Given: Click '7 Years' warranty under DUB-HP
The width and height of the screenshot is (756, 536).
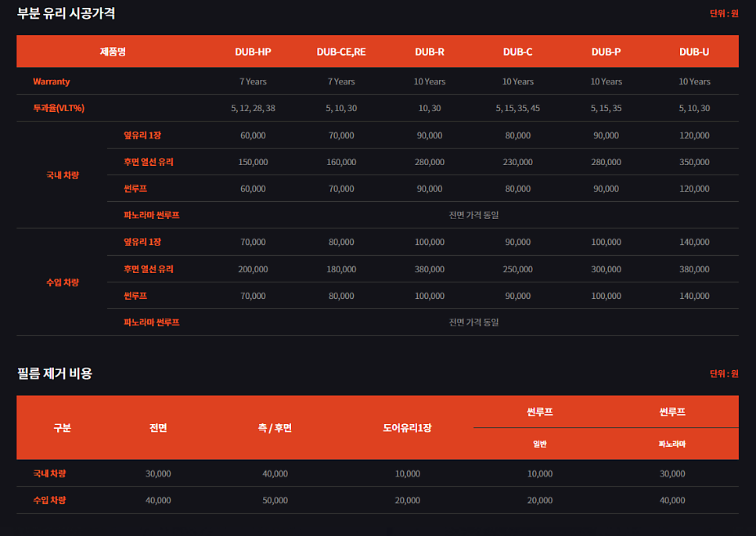Looking at the screenshot, I should coord(253,81).
